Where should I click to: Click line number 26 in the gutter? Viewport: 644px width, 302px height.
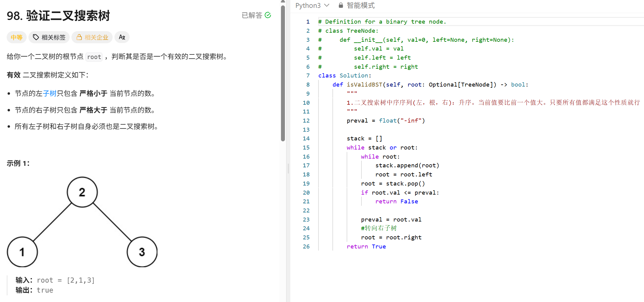(x=306, y=247)
